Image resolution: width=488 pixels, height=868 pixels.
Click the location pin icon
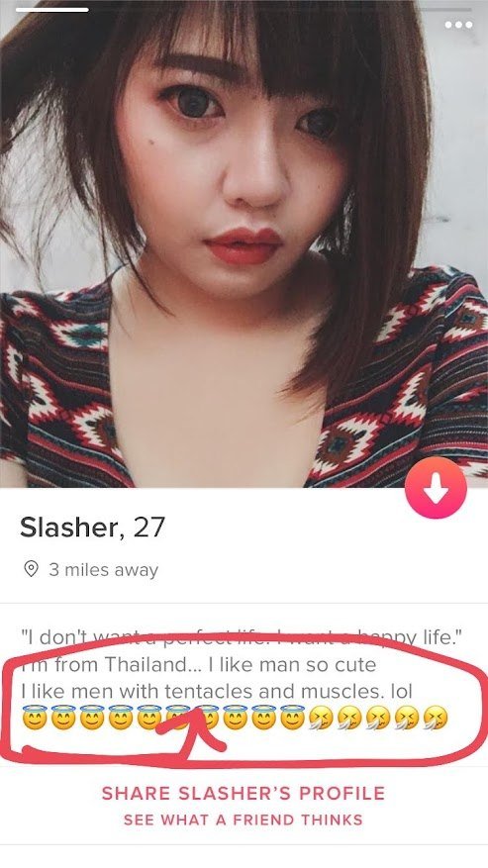pyautogui.click(x=31, y=569)
